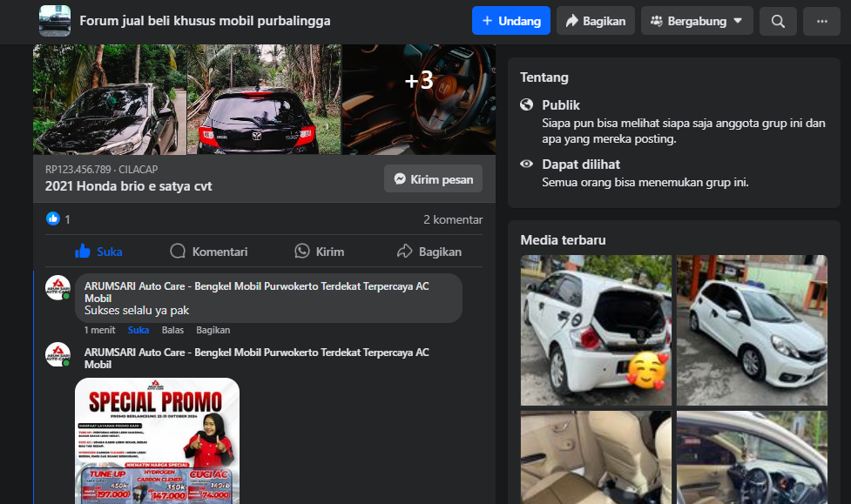Open the 2 komentar comments link
The width and height of the screenshot is (851, 504).
click(453, 219)
